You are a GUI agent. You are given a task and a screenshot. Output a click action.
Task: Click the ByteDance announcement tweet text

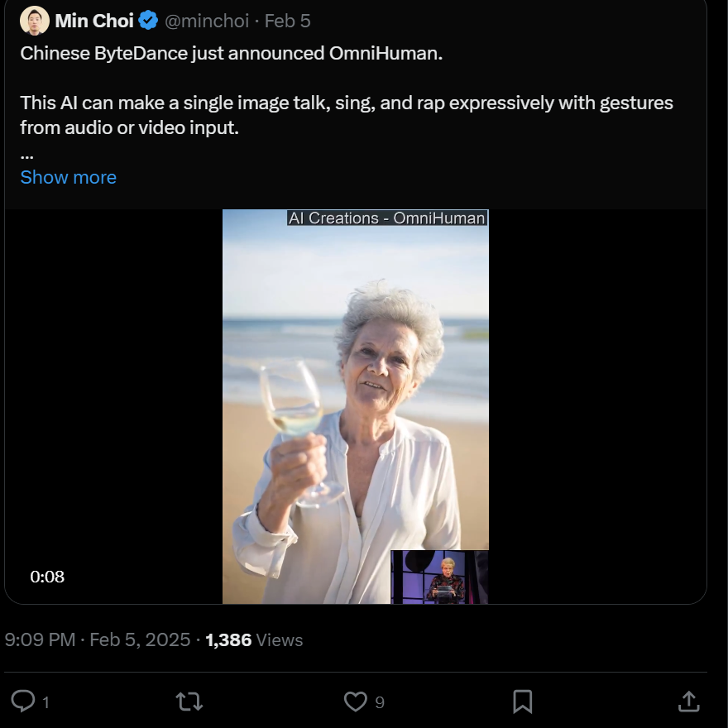[x=232, y=54]
